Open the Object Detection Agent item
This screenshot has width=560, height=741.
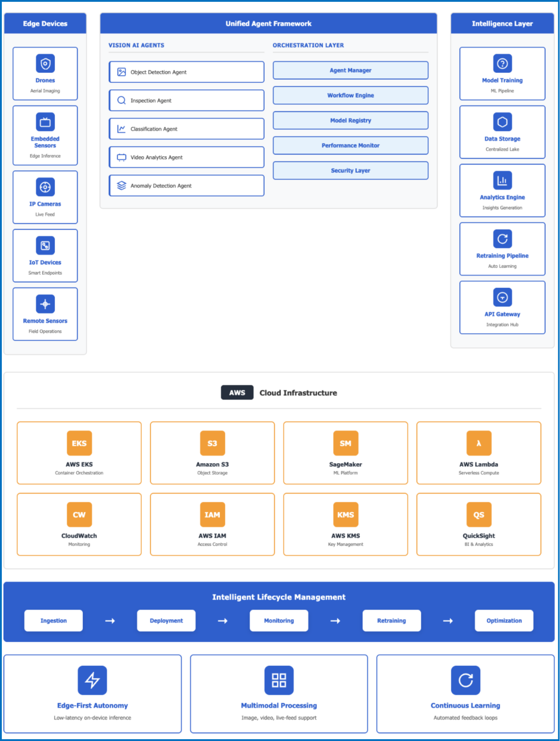[x=186, y=72]
